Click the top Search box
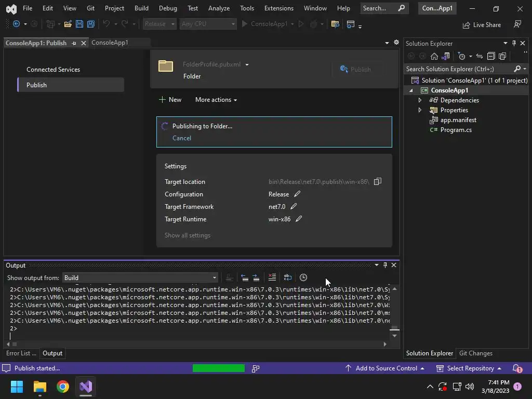532x399 pixels. click(383, 8)
